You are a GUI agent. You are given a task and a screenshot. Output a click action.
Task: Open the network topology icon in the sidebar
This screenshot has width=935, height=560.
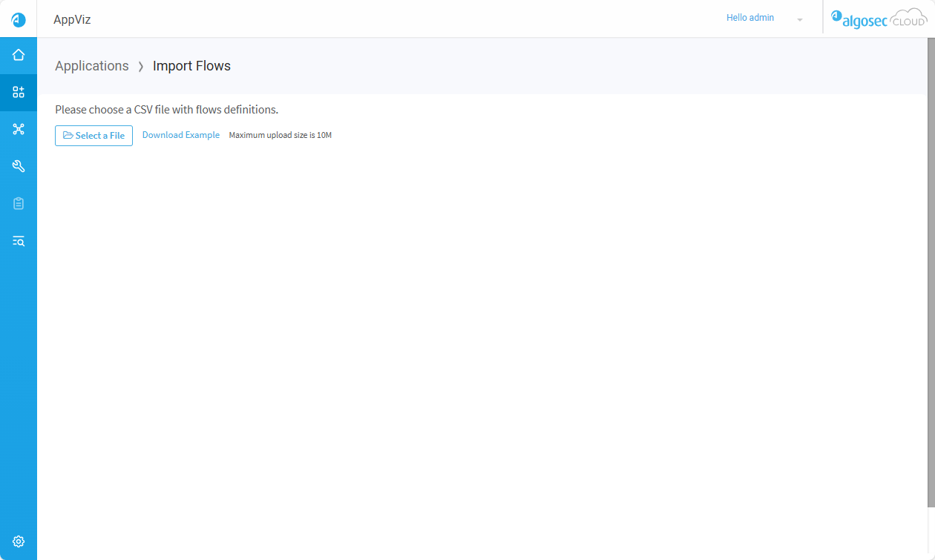point(19,129)
